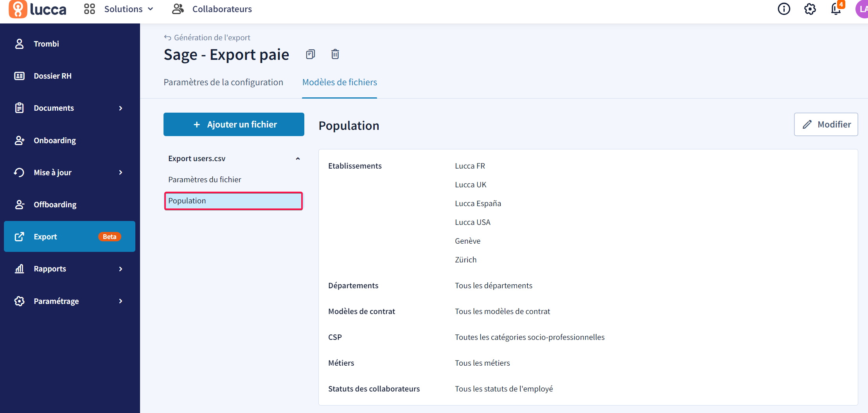868x413 pixels.
Task: Click the pencil icon in Modifier
Action: [807, 124]
